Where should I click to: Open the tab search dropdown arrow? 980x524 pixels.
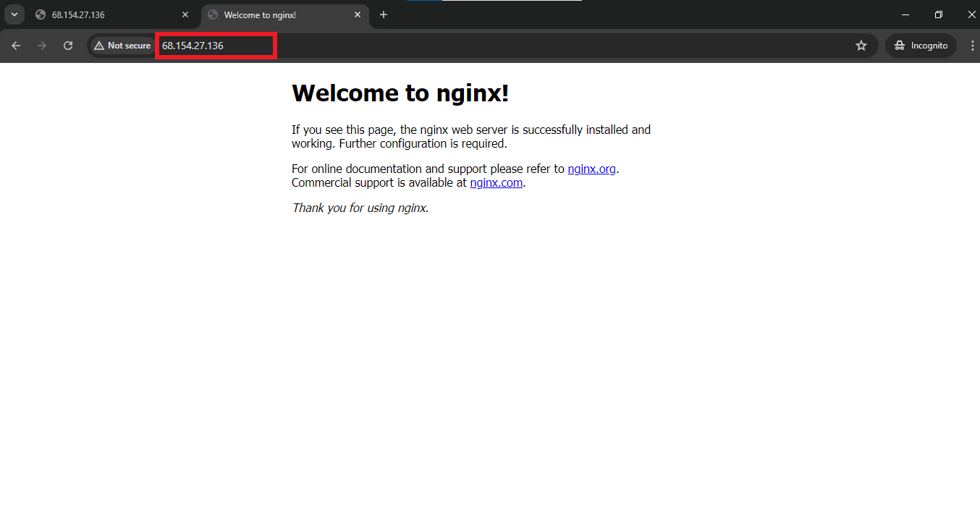point(14,14)
